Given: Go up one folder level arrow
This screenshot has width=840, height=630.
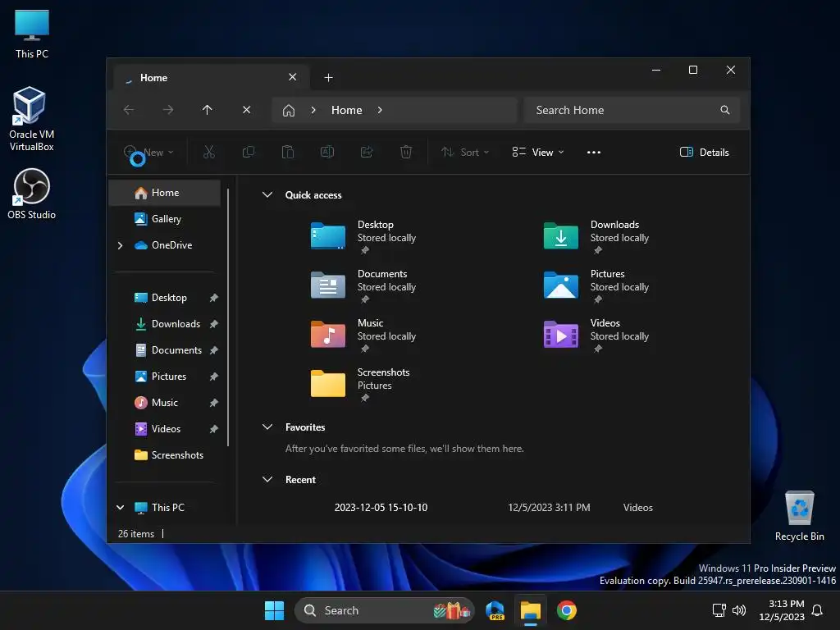Looking at the screenshot, I should pos(208,110).
